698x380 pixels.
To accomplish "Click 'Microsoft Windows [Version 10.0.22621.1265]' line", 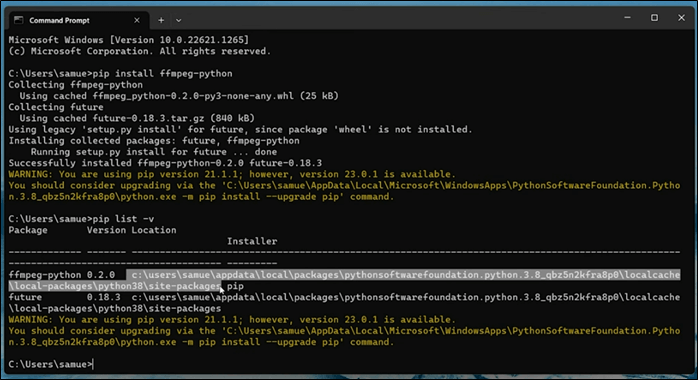I will click(129, 40).
